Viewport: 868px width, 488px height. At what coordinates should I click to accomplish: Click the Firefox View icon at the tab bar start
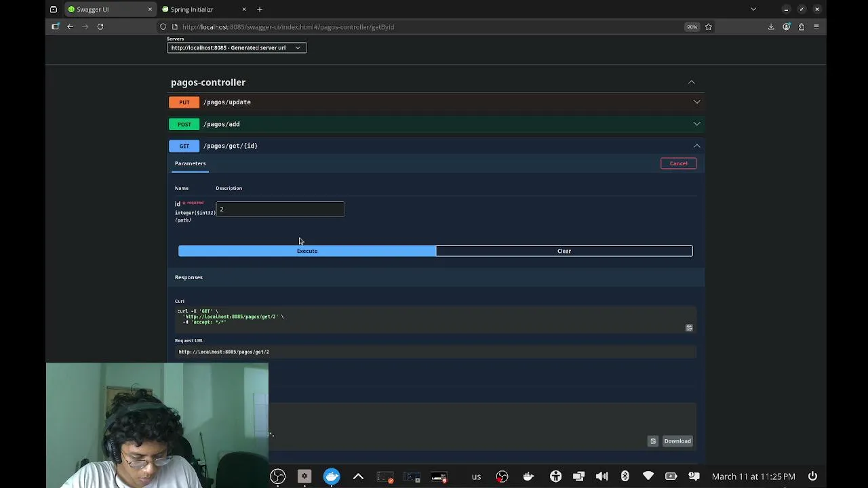(54, 9)
